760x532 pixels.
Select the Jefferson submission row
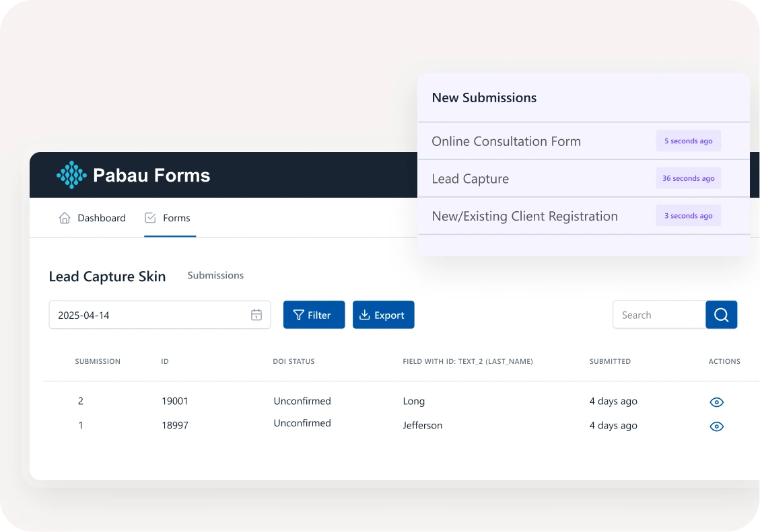coord(422,426)
